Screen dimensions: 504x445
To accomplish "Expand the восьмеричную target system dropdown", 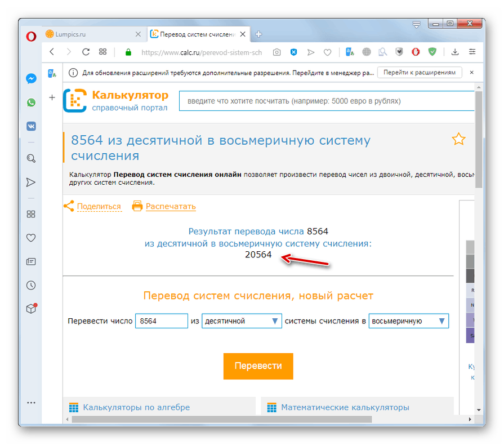I will (408, 321).
